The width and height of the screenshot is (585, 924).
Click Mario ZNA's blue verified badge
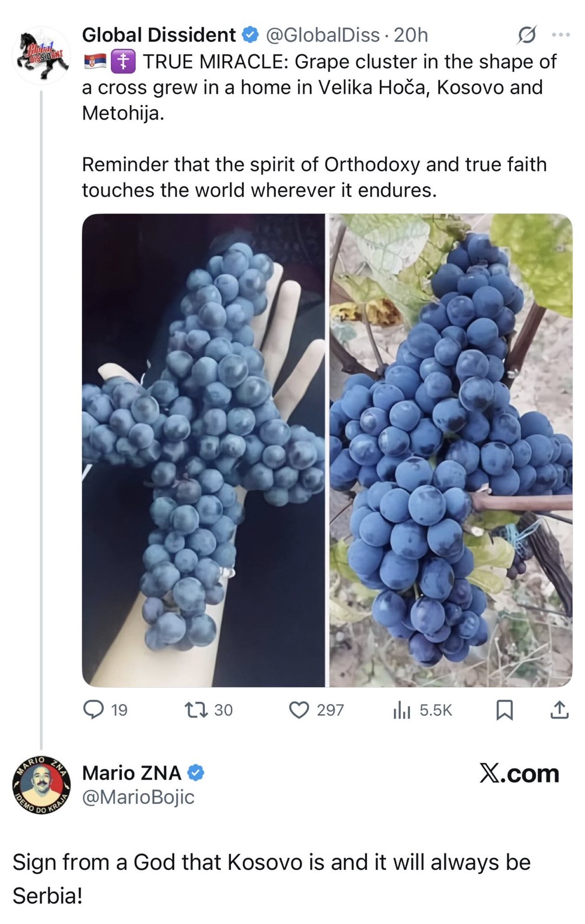pyautogui.click(x=195, y=773)
